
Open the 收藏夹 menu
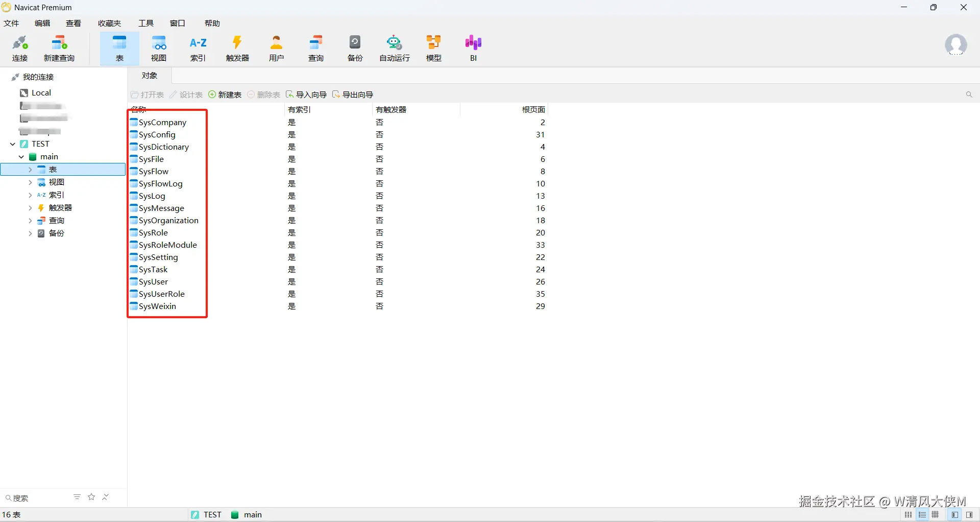point(110,23)
